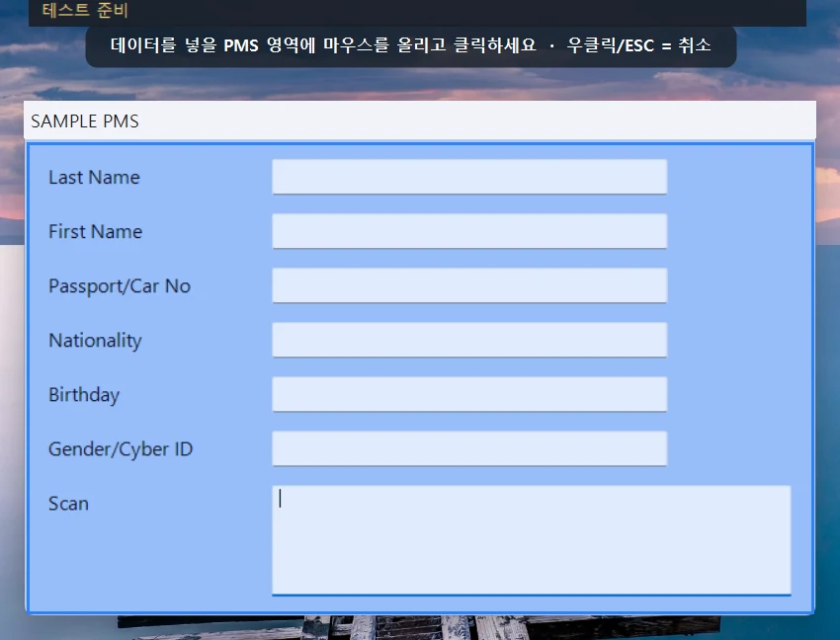Click the Nationality label

tap(95, 341)
